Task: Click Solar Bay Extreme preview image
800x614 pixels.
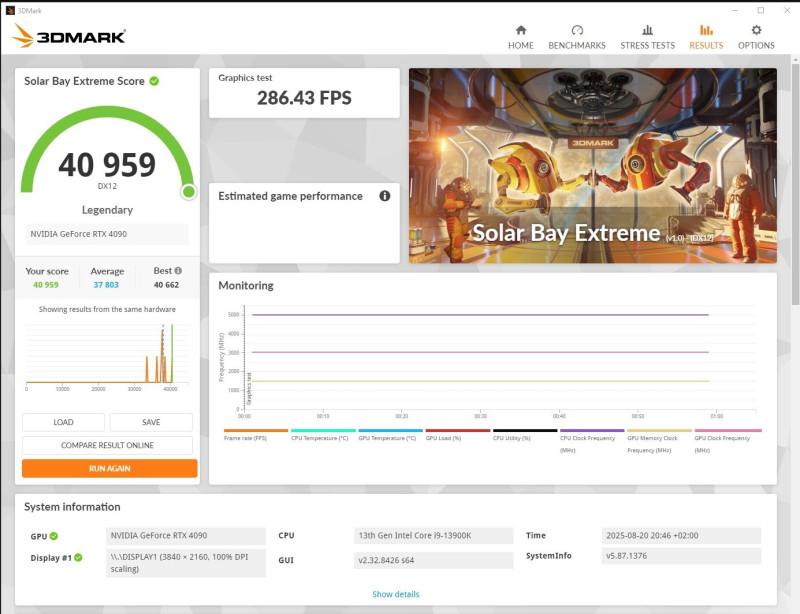Action: point(593,166)
